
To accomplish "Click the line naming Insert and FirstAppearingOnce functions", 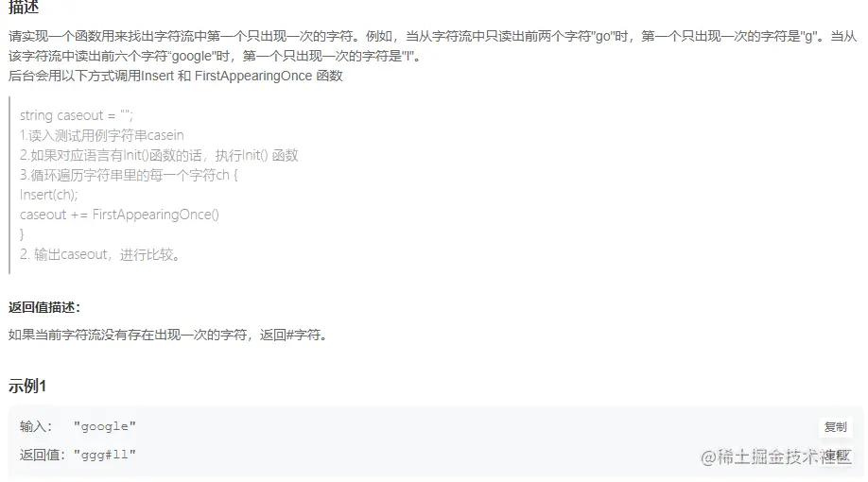I will (x=176, y=76).
